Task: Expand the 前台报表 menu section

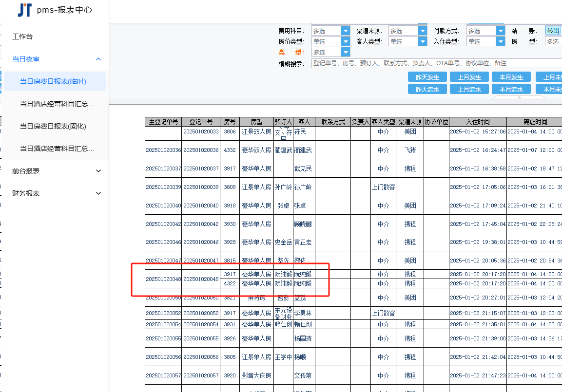Action: [x=98, y=171]
